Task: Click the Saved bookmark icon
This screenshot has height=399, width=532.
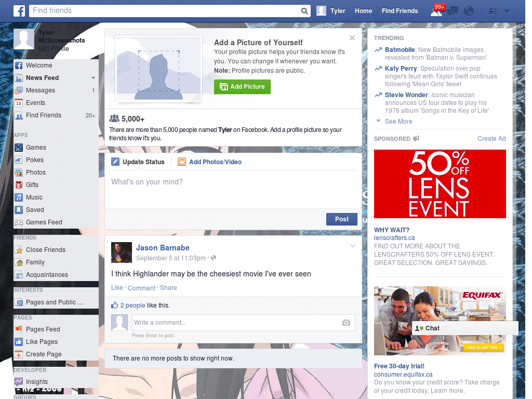Action: click(x=19, y=210)
